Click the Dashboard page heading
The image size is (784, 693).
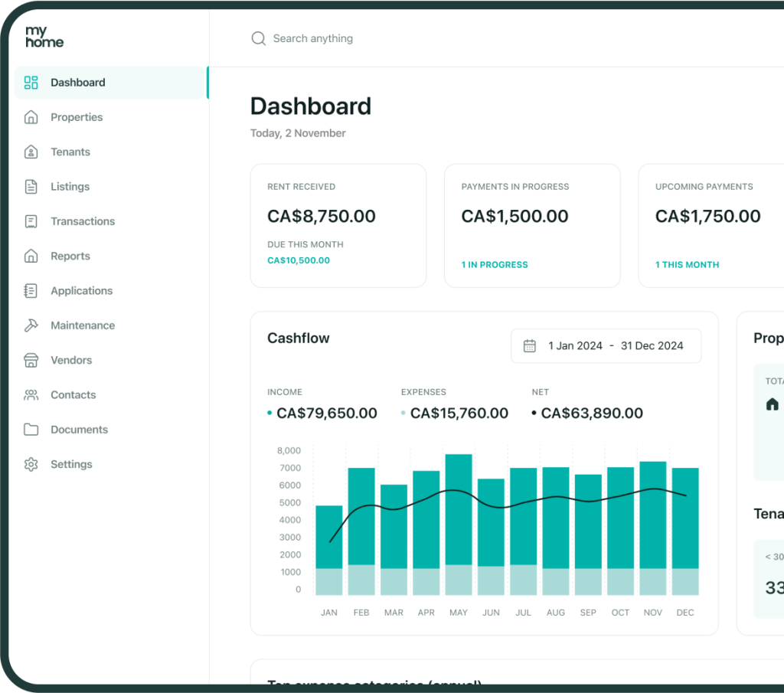pos(311,106)
